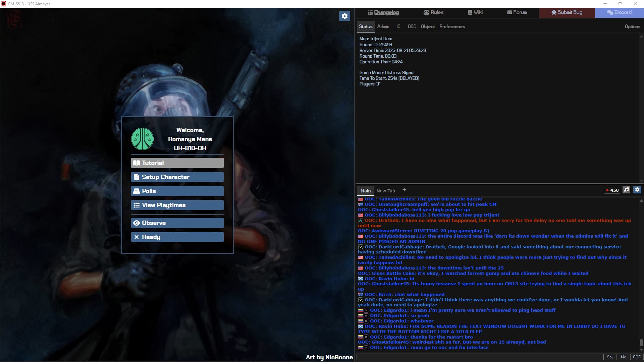Click the plus to add chat tab

pos(404,190)
